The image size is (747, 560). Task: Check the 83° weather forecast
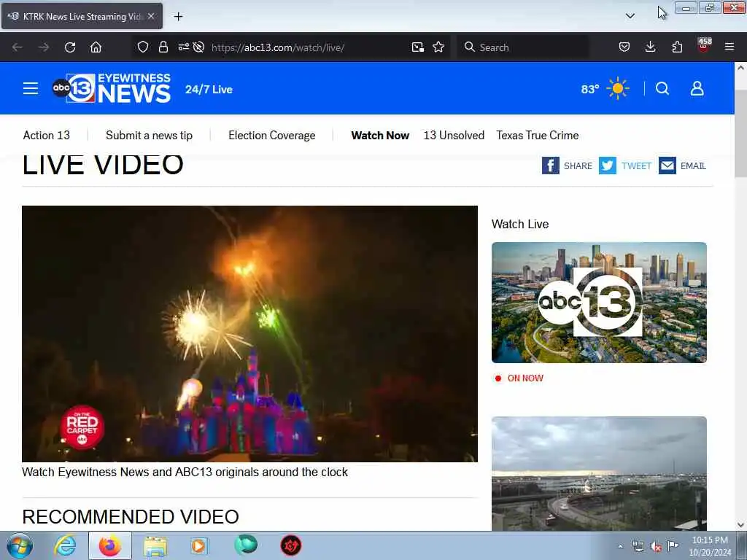(605, 88)
